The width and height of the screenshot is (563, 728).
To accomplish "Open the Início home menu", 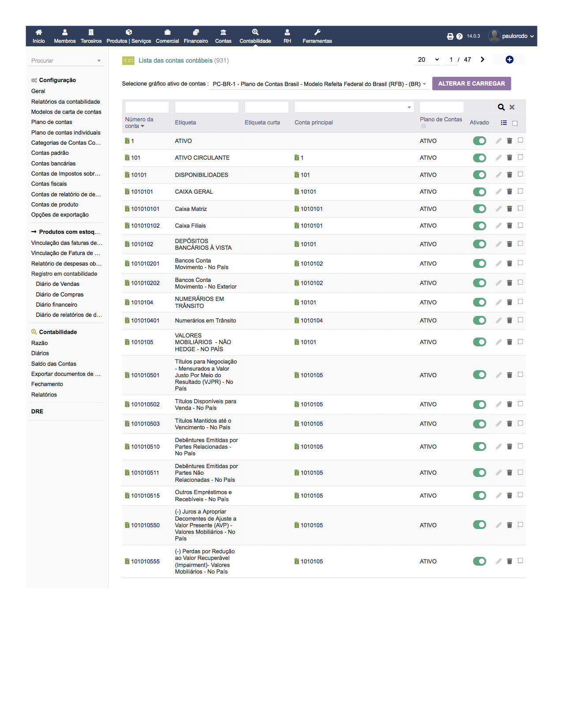I will 39,36.
